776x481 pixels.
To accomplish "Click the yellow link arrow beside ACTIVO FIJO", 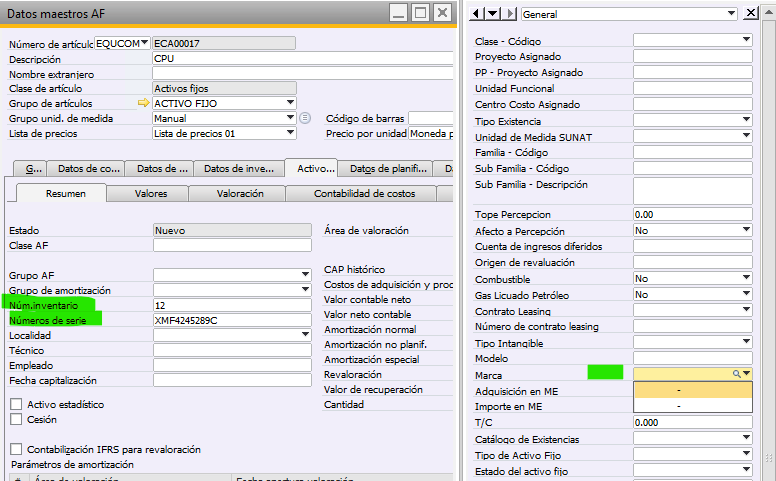I will click(x=143, y=103).
